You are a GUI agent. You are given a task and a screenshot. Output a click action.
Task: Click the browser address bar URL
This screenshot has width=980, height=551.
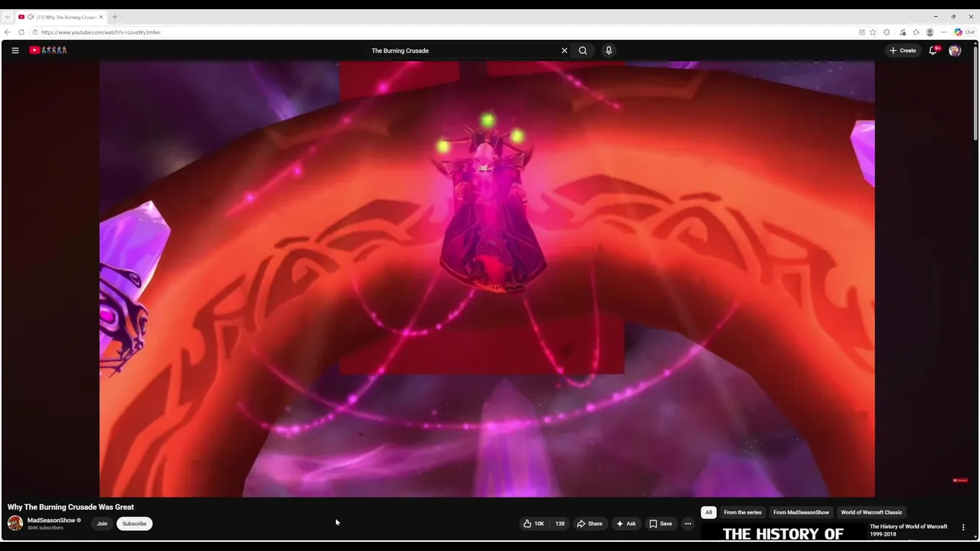101,32
